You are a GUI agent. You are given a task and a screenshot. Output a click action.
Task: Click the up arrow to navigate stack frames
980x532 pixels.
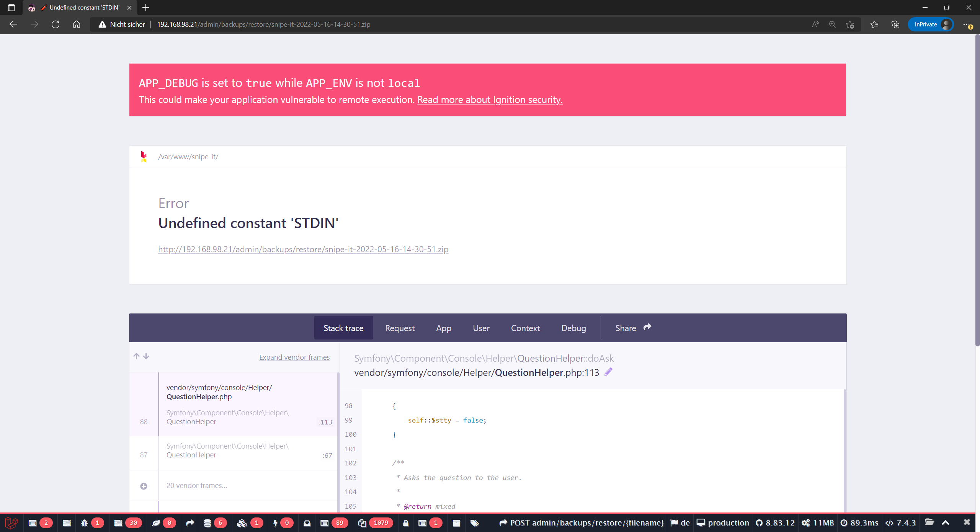click(x=136, y=356)
